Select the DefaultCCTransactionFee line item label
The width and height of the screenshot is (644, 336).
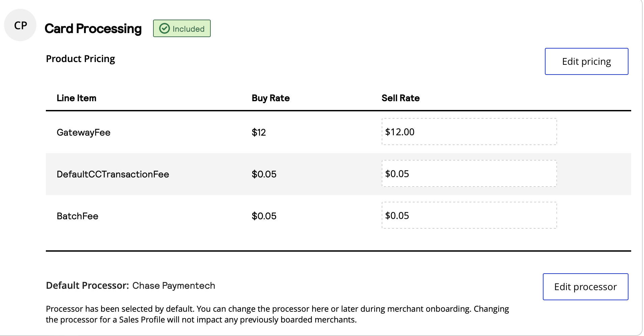[x=113, y=174]
